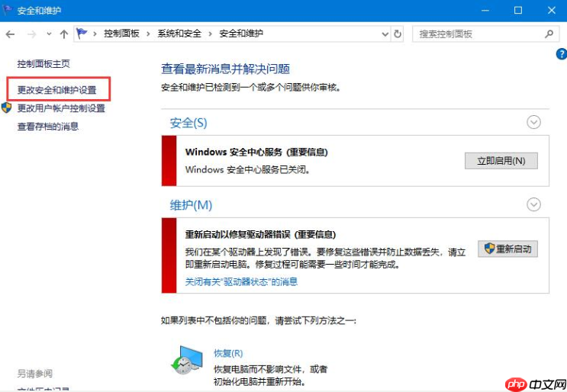Close the 安全和维护 window
This screenshot has width=567, height=392.
(552, 11)
